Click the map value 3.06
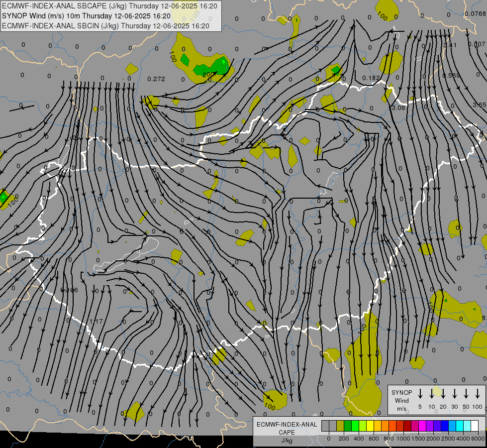This screenshot has height=448, width=487. (398, 108)
